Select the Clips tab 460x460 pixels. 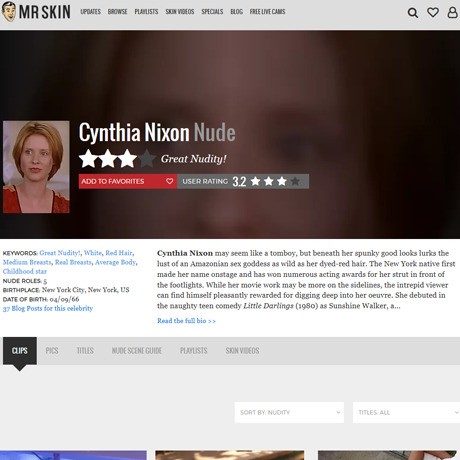coord(20,351)
